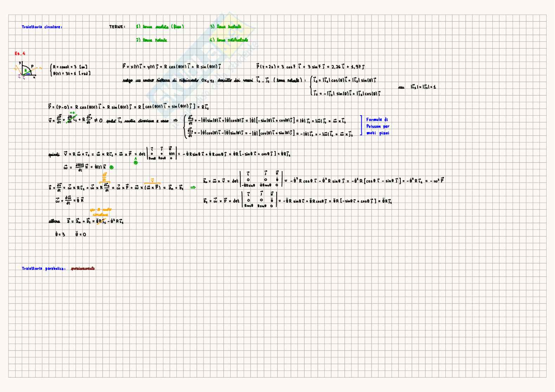This screenshot has width=555, height=392.
Task: Click the value 'θ̈ = 0'
Action: tap(80, 234)
